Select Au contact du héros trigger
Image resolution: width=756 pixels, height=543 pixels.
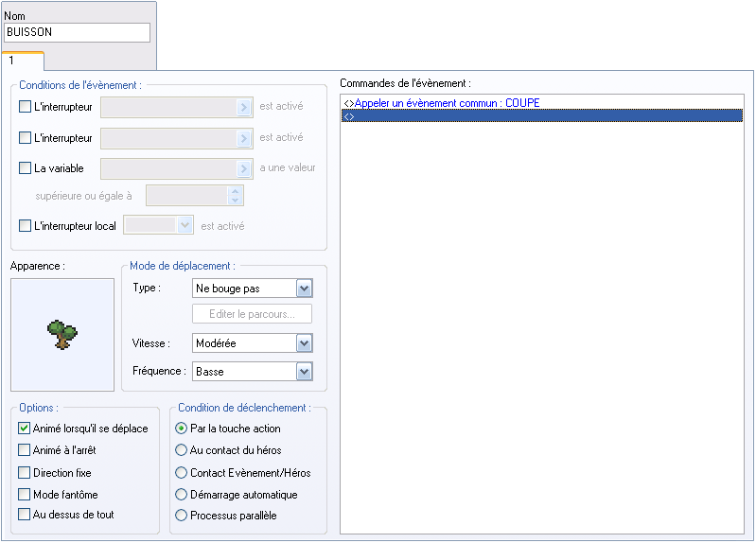pyautogui.click(x=181, y=449)
